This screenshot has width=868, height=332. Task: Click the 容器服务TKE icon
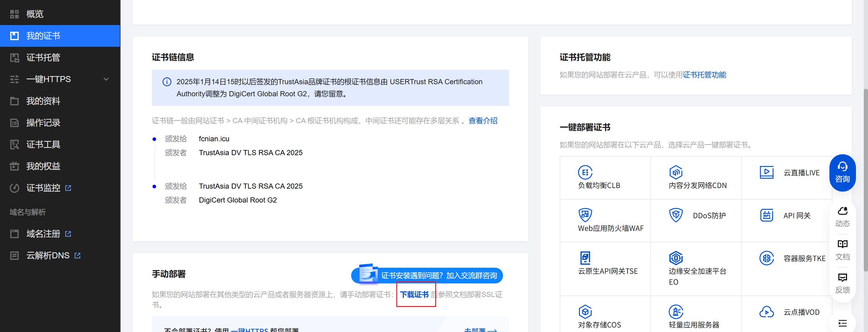point(766,258)
